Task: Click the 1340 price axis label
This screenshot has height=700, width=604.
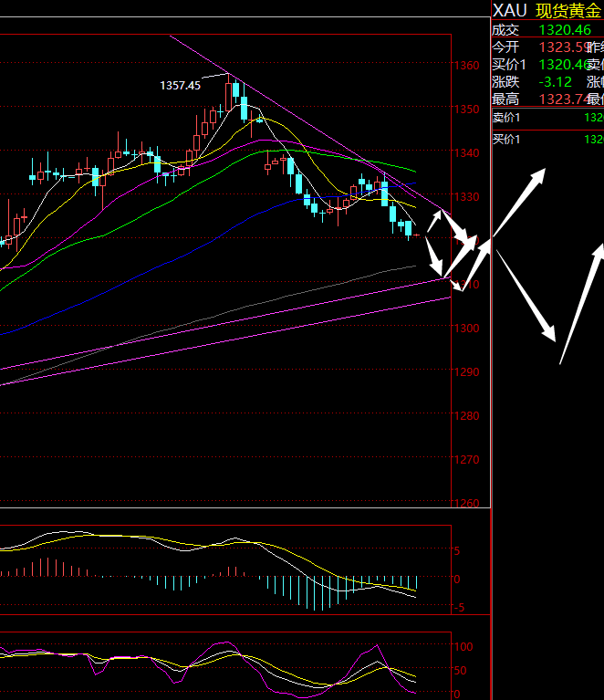Action: point(466,153)
